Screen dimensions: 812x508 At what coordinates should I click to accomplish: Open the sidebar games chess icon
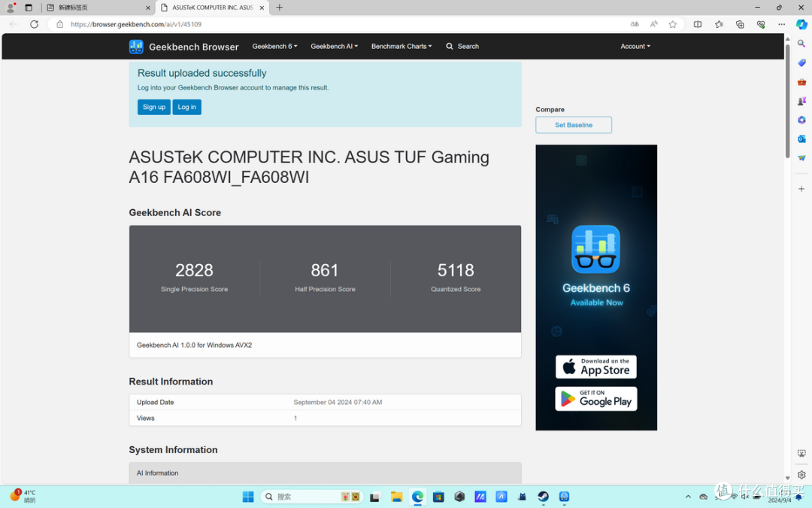tap(801, 101)
